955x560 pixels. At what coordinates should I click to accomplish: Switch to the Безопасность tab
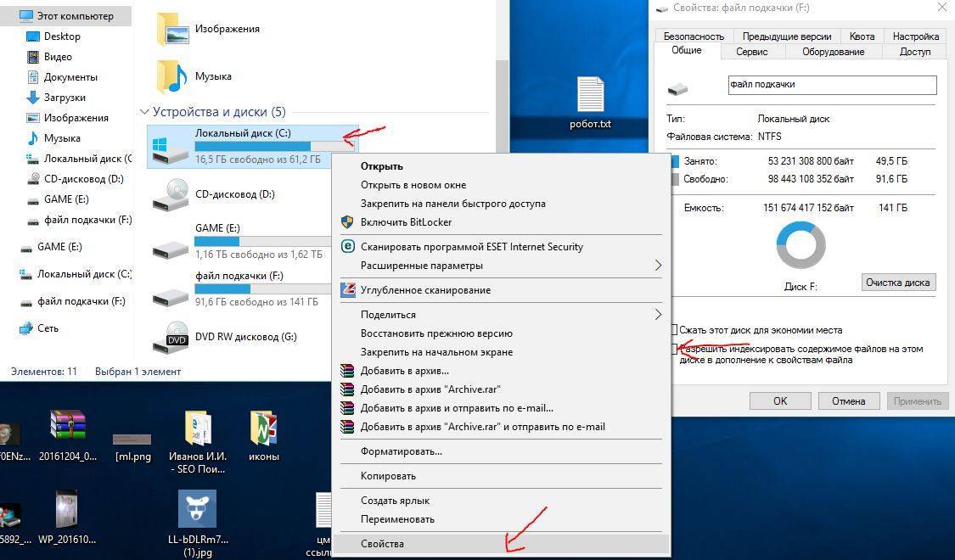(x=694, y=36)
